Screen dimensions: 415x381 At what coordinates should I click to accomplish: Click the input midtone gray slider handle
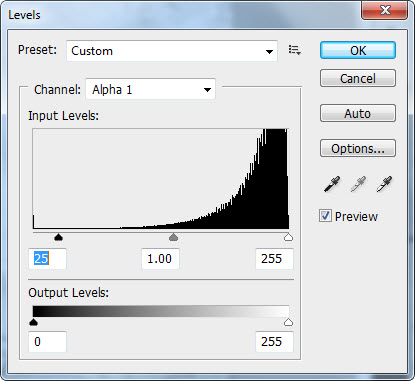tap(173, 237)
